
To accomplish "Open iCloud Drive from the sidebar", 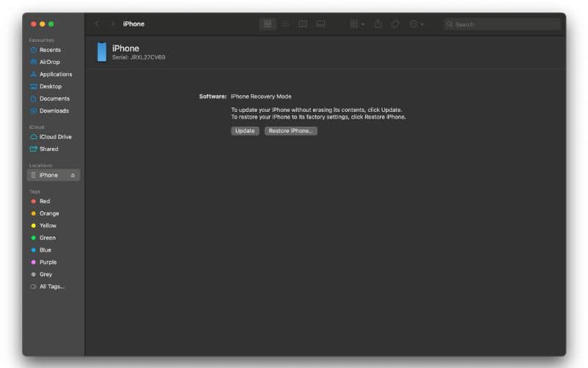I will [55, 137].
